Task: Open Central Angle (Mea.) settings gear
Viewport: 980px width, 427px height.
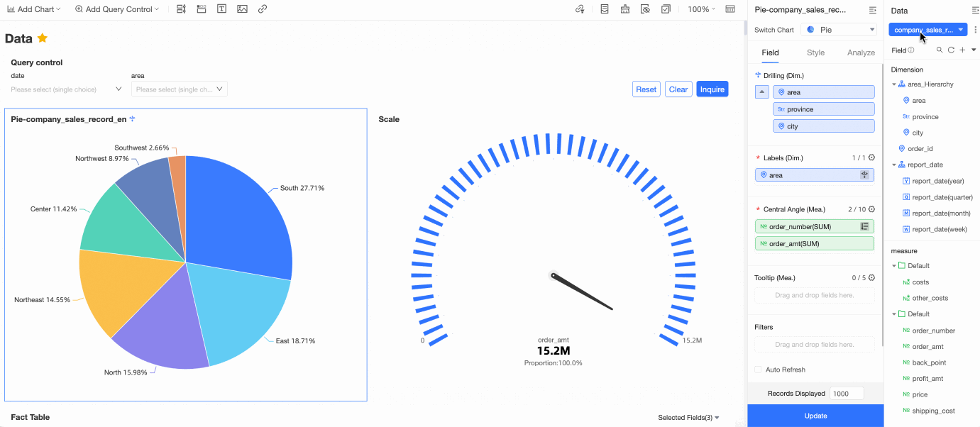Action: [871, 209]
